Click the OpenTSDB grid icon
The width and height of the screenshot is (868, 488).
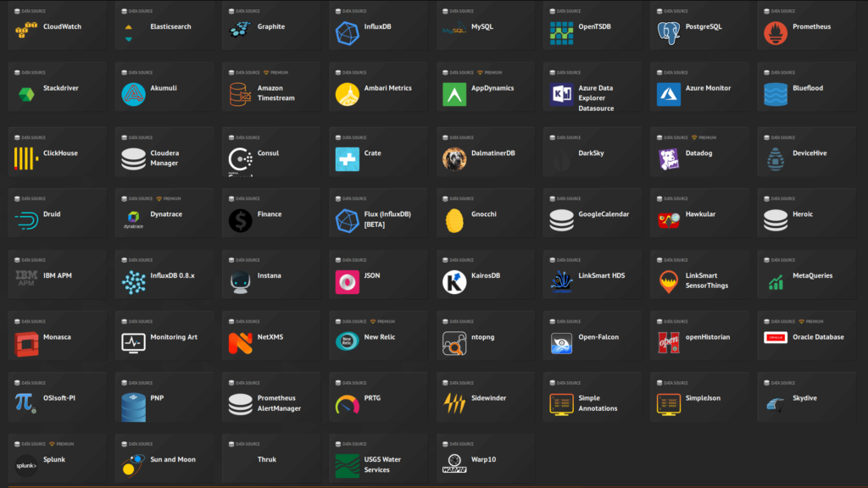[561, 33]
